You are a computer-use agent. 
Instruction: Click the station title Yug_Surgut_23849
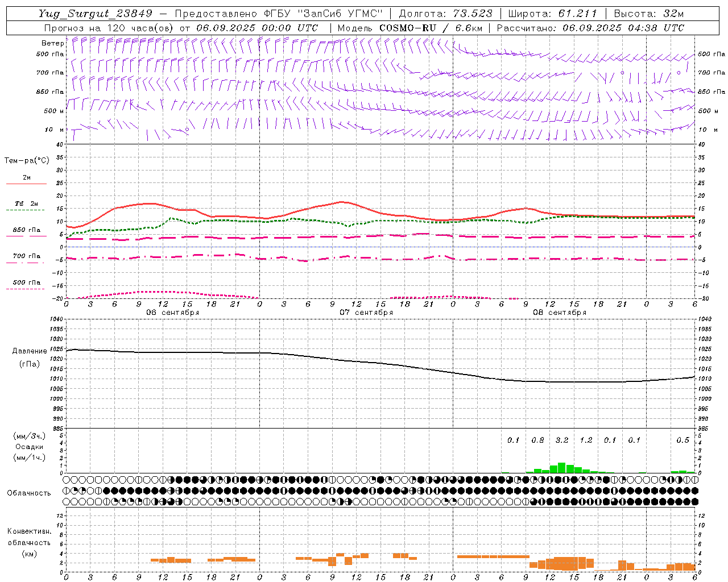click(96, 14)
